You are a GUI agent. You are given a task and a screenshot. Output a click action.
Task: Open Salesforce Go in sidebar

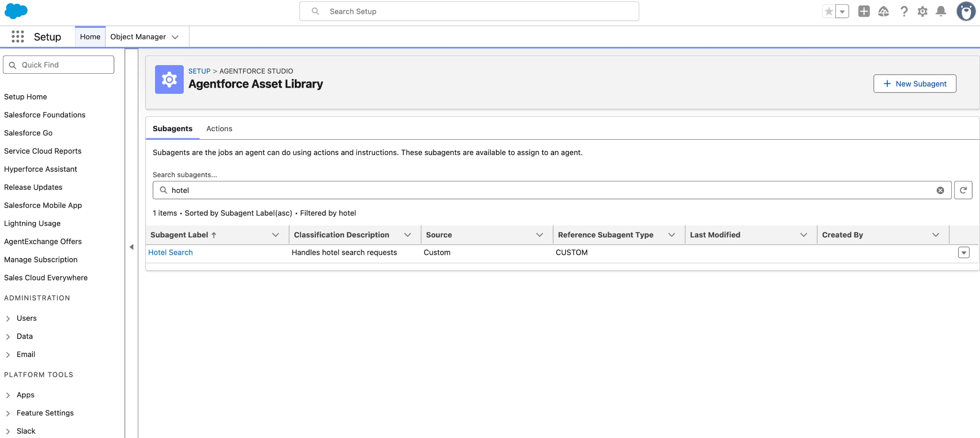coord(28,133)
